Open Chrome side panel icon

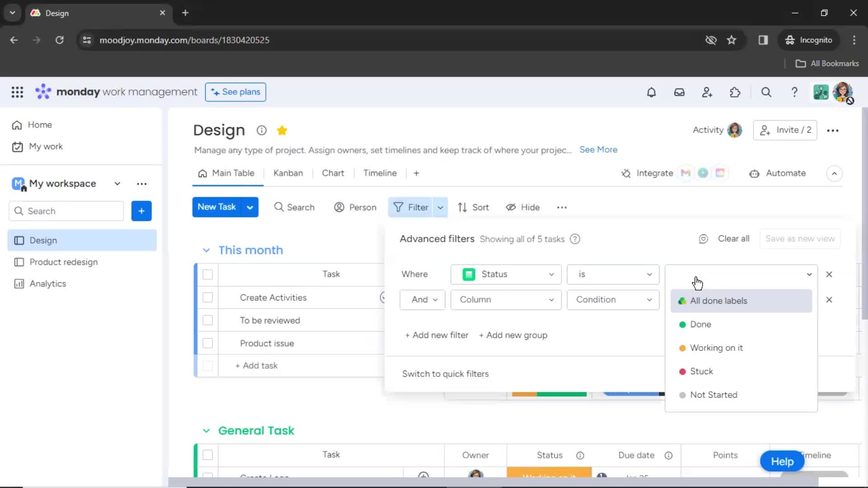[x=763, y=40]
